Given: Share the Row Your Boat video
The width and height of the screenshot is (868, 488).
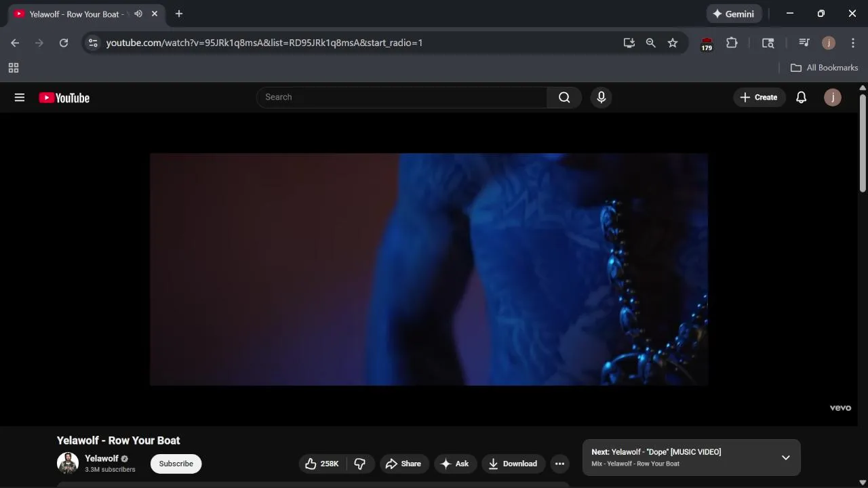Looking at the screenshot, I should (x=403, y=464).
